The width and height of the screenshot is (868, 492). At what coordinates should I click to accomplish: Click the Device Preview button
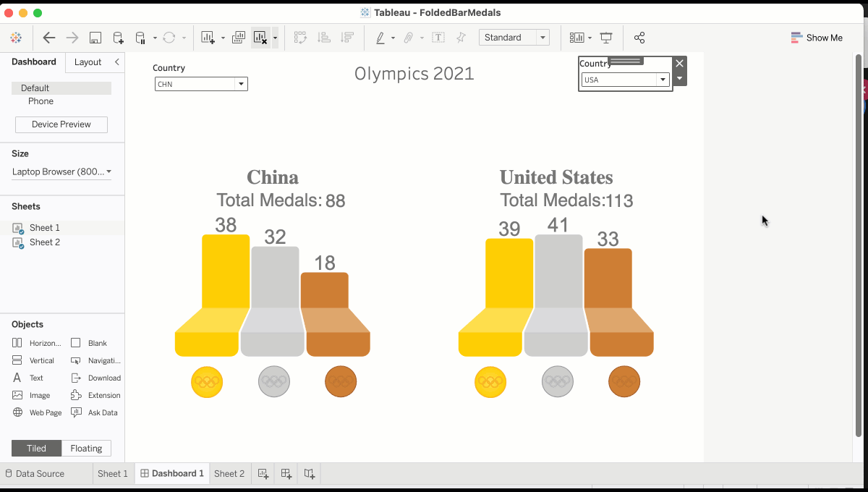tap(61, 124)
